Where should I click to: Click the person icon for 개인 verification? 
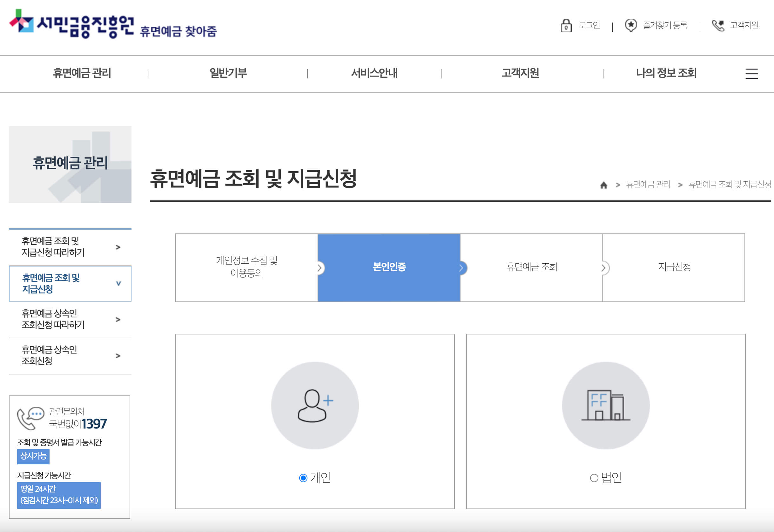tap(315, 404)
